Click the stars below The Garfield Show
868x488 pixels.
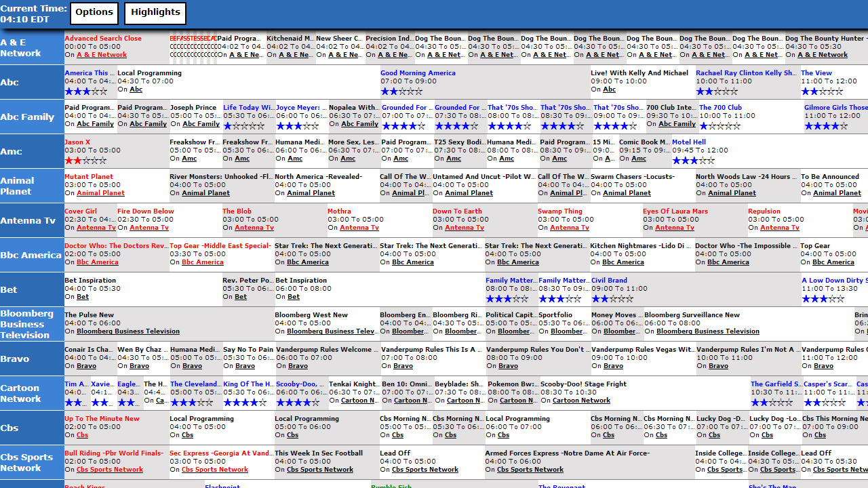772,403
